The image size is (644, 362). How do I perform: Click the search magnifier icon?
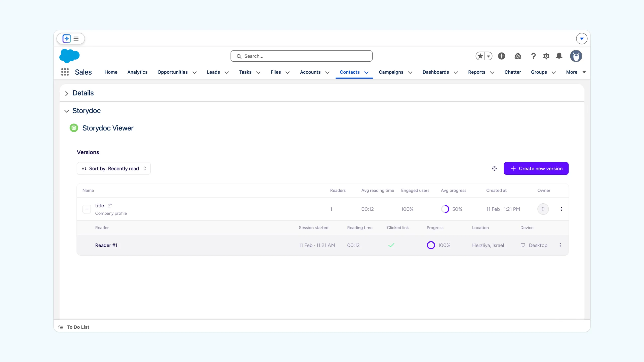pyautogui.click(x=239, y=56)
